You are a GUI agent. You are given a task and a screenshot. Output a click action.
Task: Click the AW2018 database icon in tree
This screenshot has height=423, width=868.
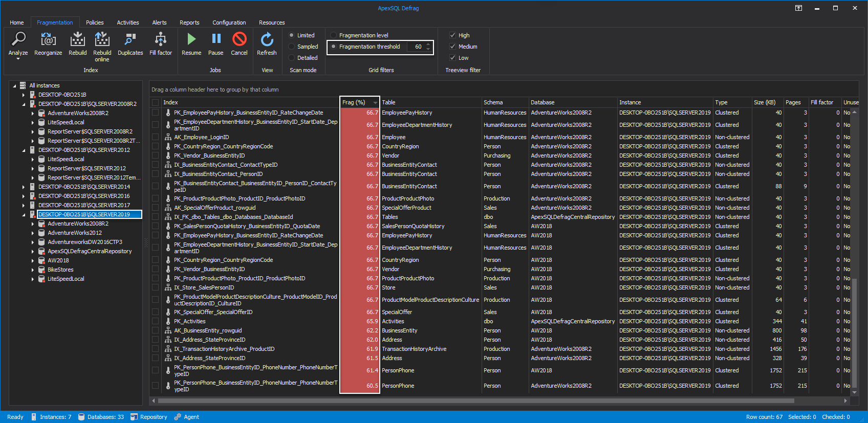[41, 260]
